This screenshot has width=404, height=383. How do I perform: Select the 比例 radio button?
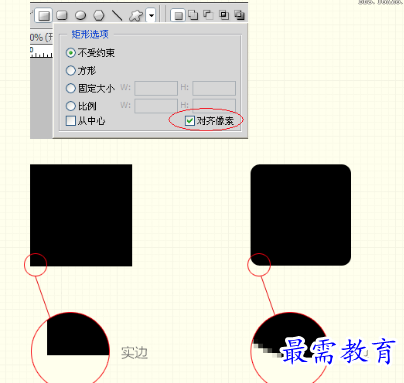coord(71,106)
